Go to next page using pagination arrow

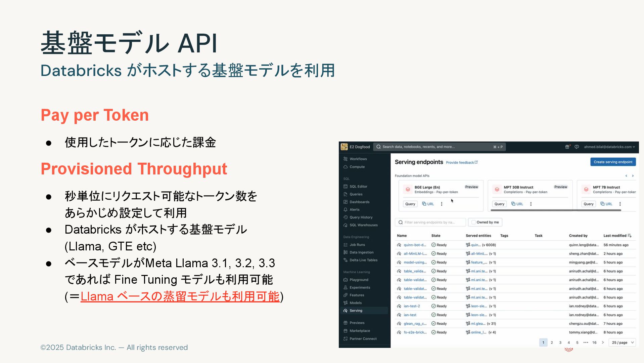pos(603,342)
